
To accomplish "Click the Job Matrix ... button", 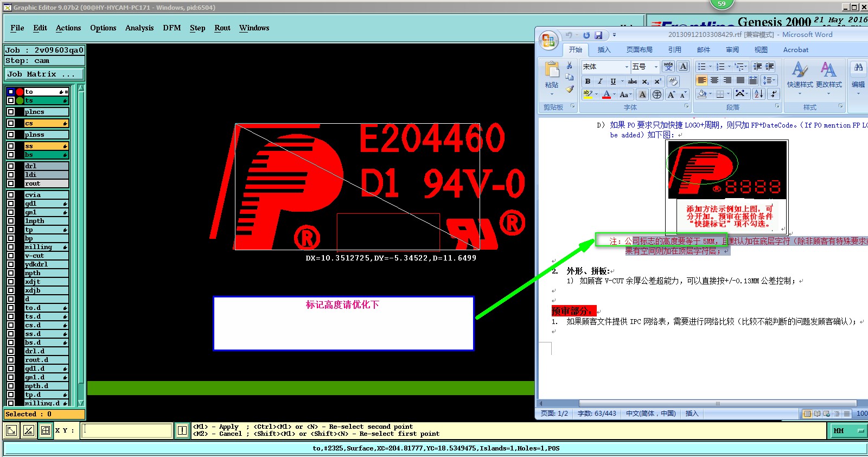I will click(44, 74).
